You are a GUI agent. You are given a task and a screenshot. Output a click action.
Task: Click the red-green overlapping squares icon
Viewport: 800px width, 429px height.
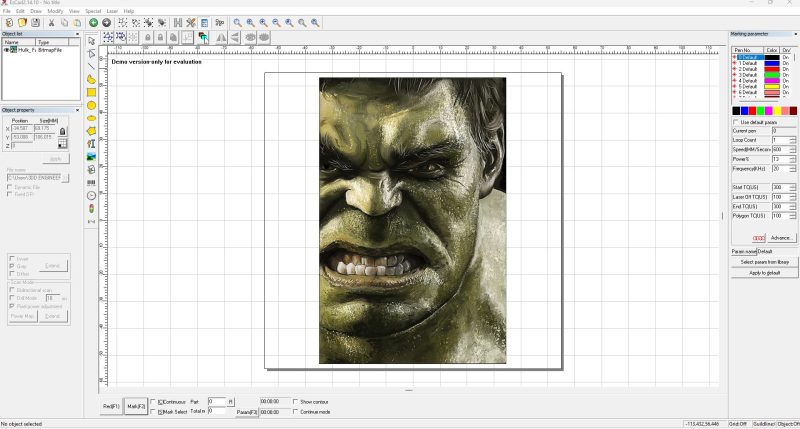203,37
